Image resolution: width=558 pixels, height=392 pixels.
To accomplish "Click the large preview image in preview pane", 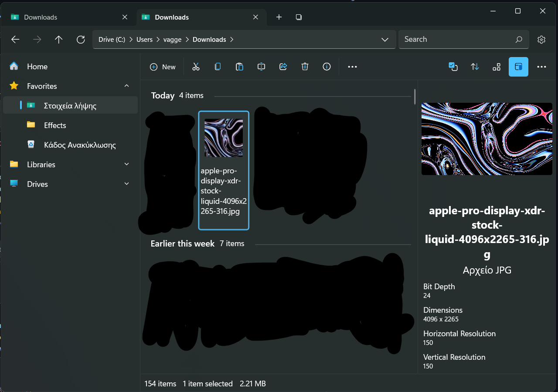I will point(487,139).
